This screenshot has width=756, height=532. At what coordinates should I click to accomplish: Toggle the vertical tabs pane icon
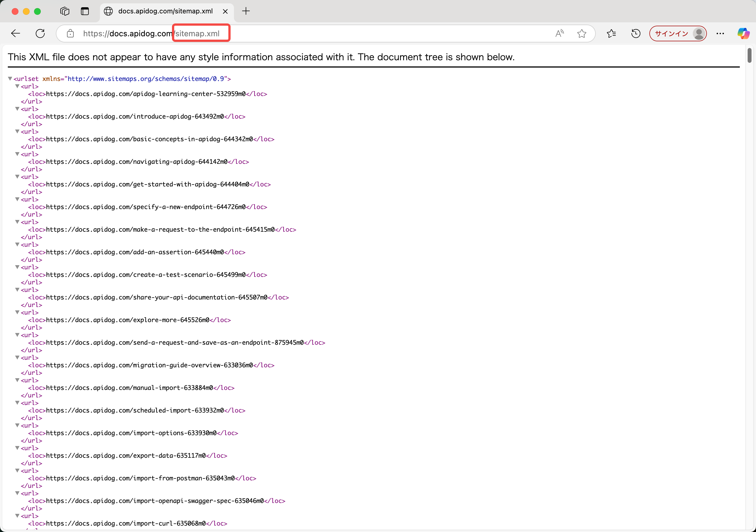coord(85,11)
